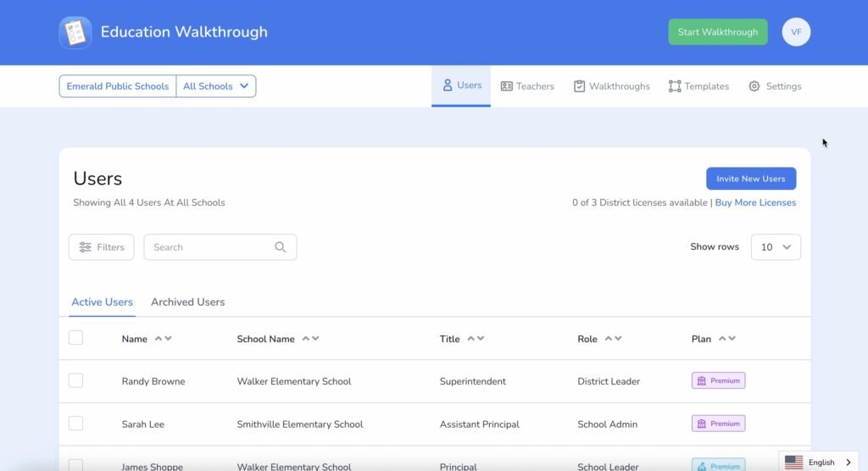Open the Show rows count dropdown
Image resolution: width=868 pixels, height=471 pixels.
[776, 247]
